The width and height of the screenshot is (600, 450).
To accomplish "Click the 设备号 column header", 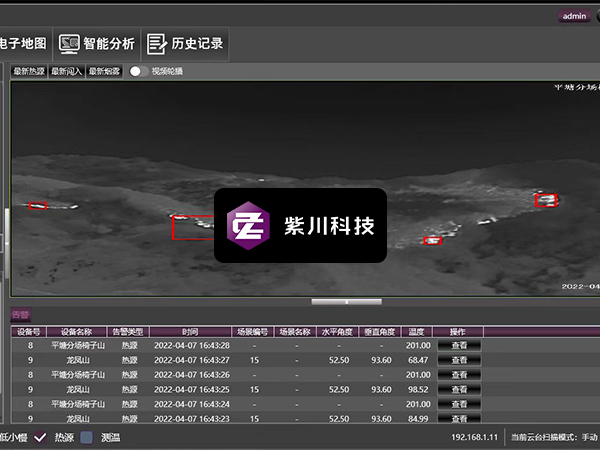I will (29, 332).
